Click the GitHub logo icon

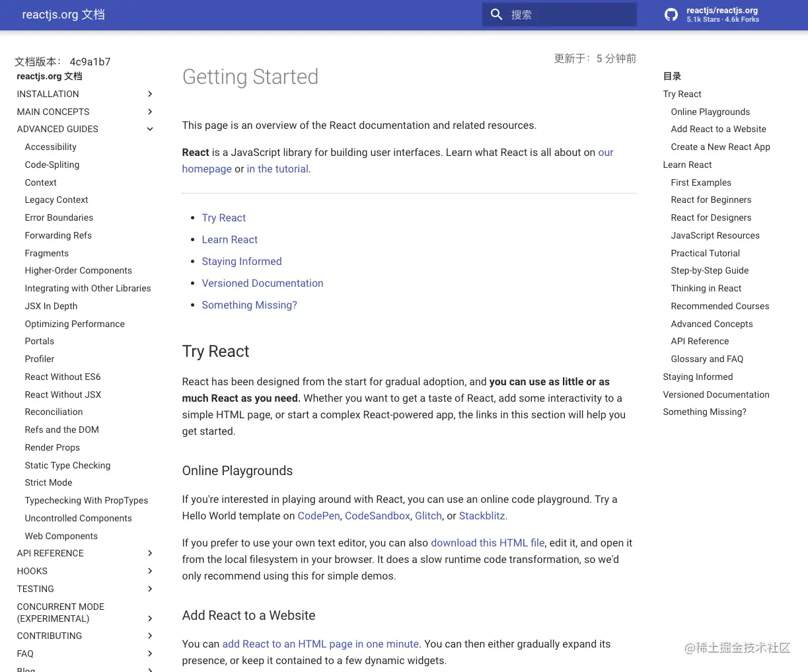tap(671, 15)
